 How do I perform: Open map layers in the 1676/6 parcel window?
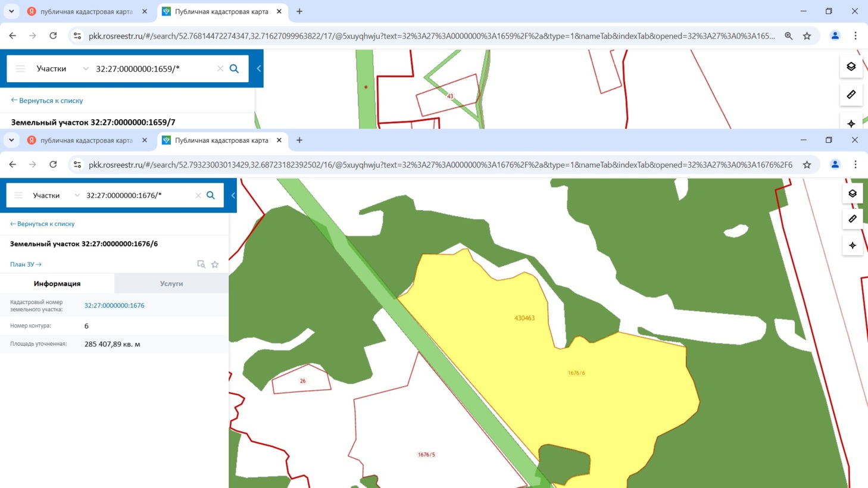[x=852, y=193]
